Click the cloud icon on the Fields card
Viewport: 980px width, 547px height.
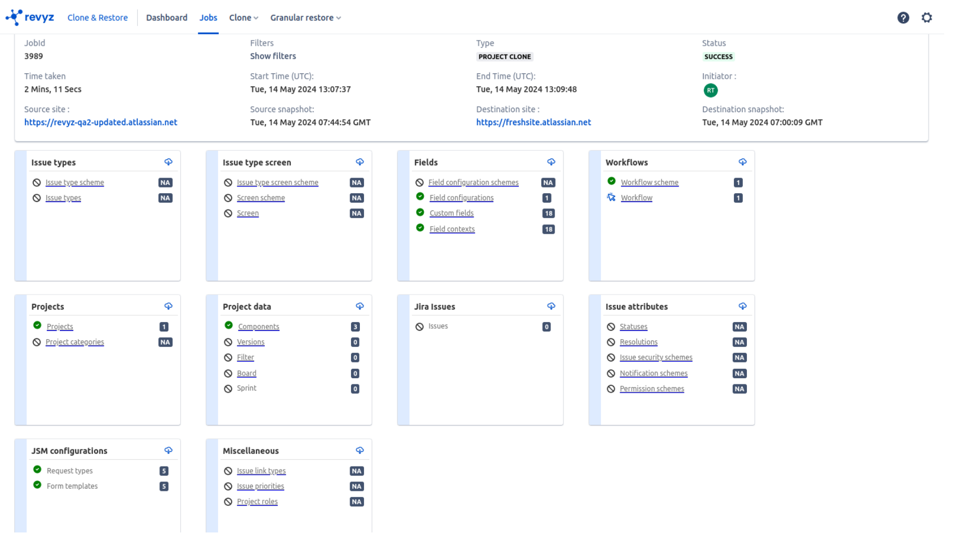click(x=551, y=162)
